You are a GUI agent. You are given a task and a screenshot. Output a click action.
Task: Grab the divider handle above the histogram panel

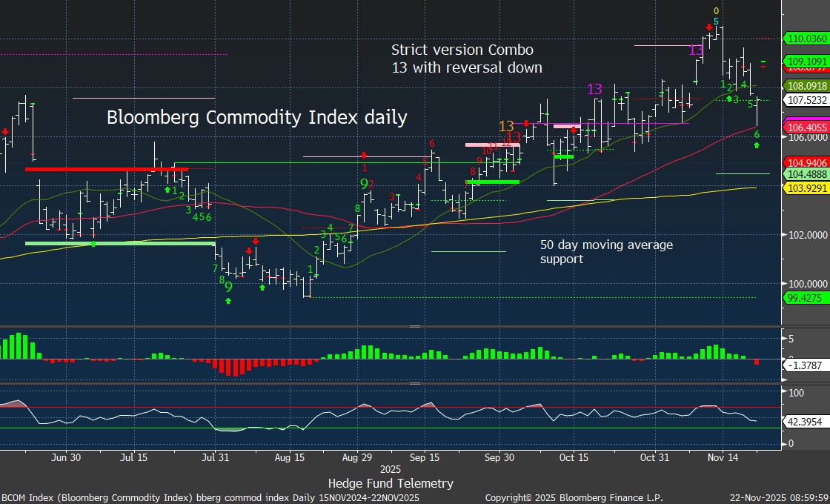[415, 326]
